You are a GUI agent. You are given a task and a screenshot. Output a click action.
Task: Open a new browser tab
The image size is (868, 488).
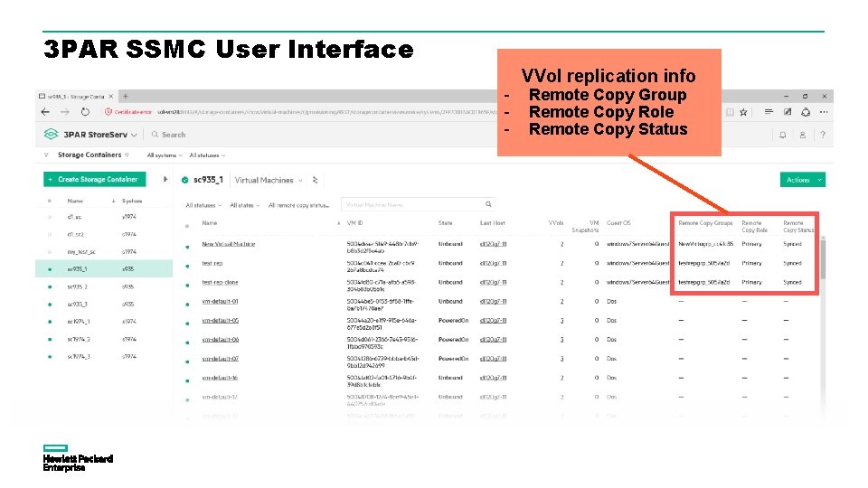coord(126,97)
